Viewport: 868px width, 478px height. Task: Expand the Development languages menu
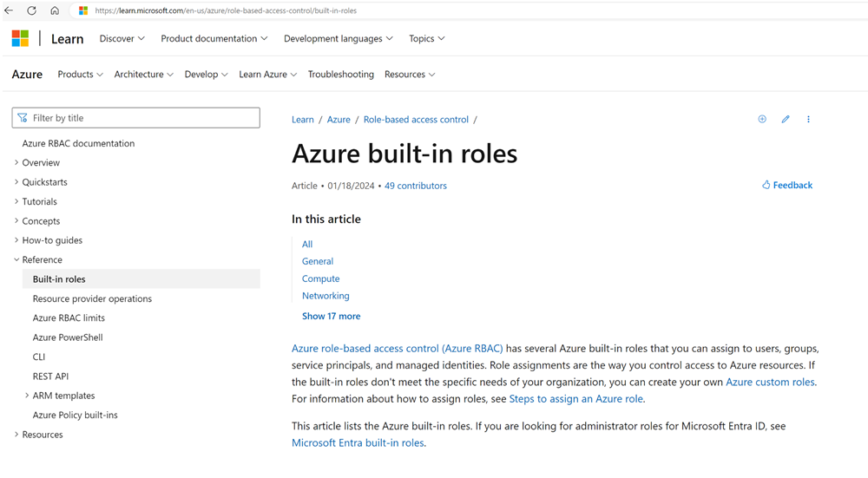coord(338,38)
